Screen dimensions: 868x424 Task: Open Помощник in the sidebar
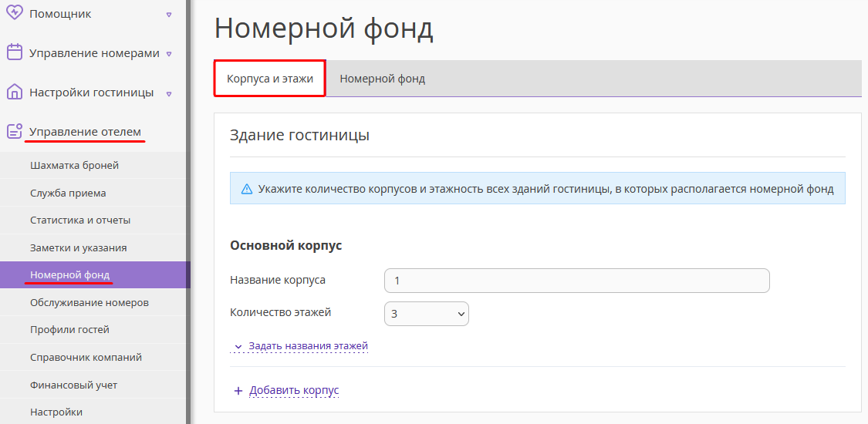tap(60, 13)
